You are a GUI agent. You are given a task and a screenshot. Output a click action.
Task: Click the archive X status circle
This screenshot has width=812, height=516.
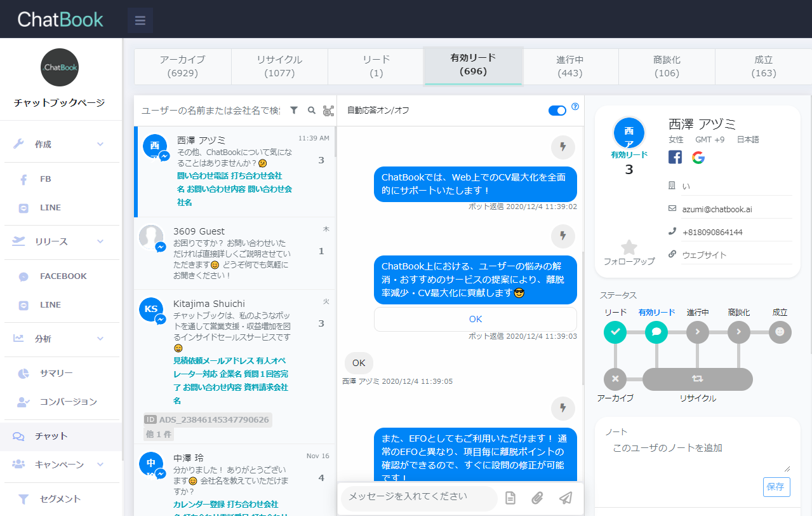tap(615, 379)
